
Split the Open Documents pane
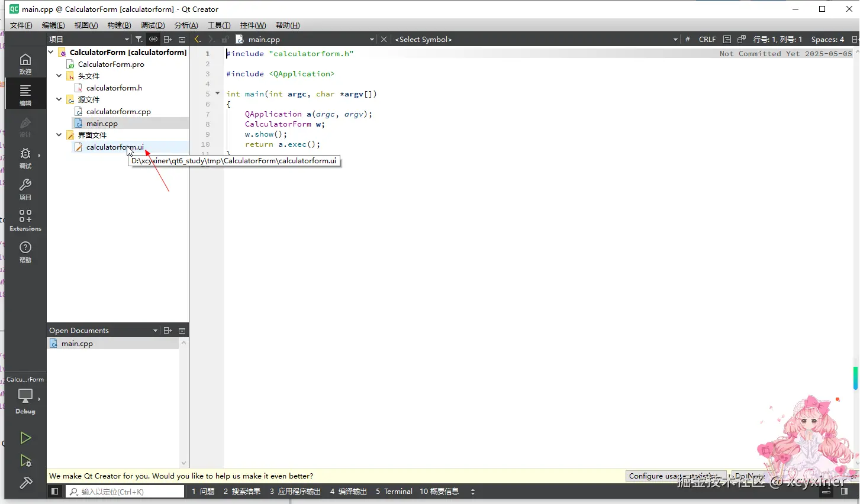[168, 331]
